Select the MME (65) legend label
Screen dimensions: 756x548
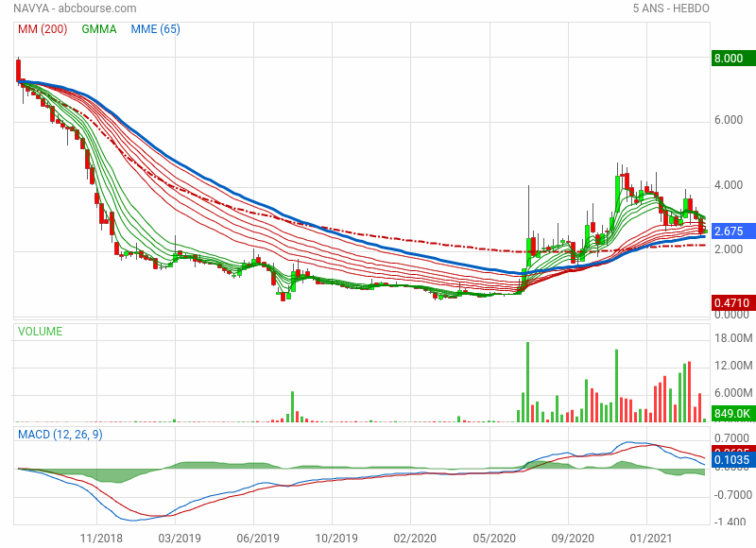(155, 29)
